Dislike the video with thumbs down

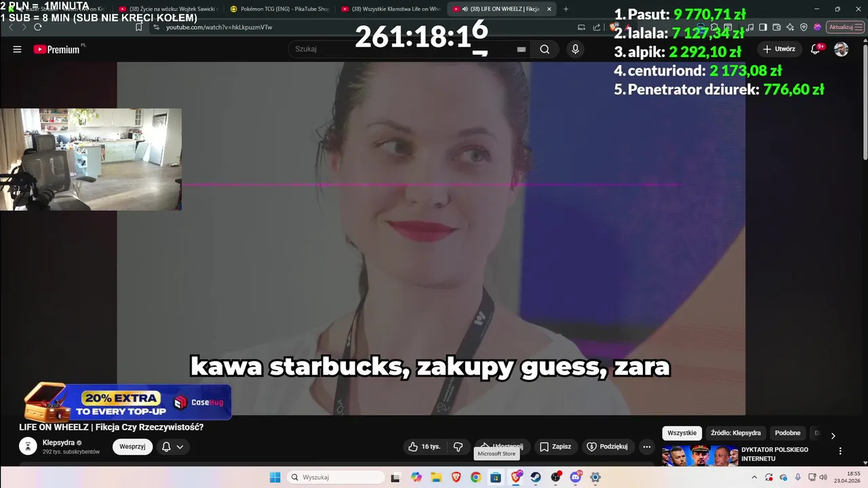click(458, 447)
